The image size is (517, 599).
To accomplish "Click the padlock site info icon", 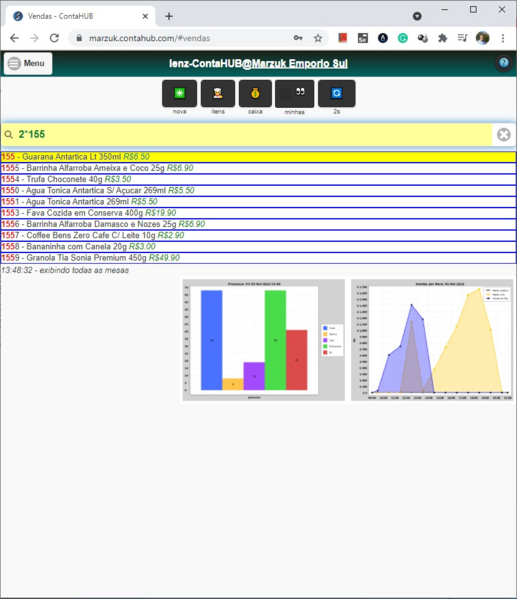I will 79,38.
